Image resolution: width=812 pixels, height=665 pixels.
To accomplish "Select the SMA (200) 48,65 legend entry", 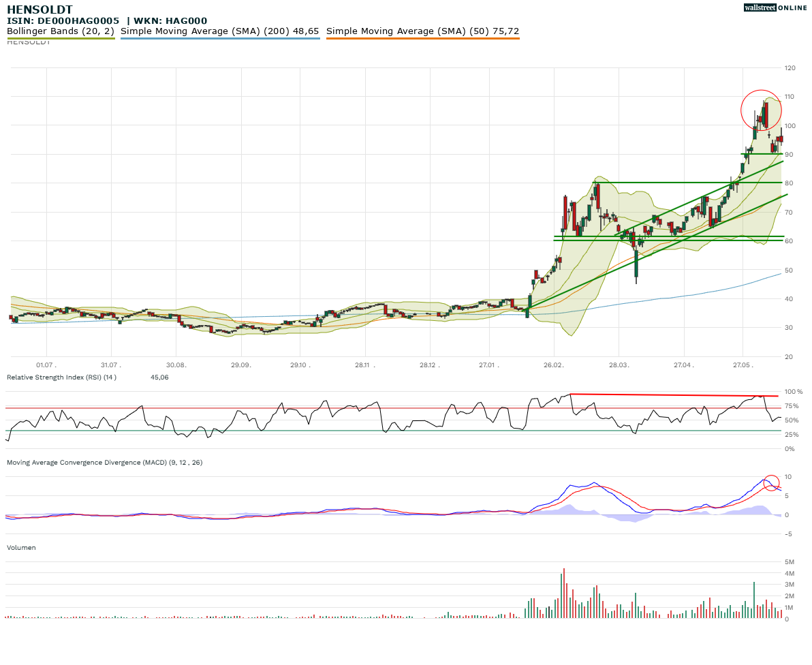I will click(x=220, y=31).
